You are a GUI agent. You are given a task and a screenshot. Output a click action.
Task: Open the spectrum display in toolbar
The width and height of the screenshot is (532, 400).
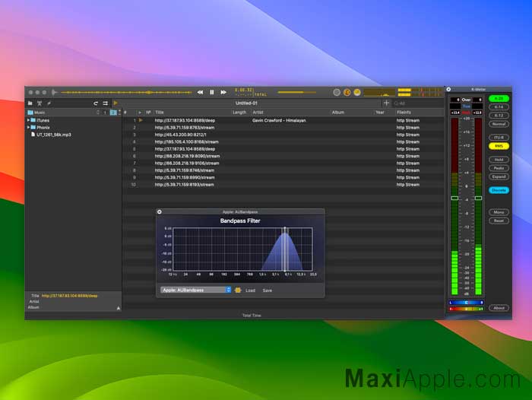[x=379, y=92]
